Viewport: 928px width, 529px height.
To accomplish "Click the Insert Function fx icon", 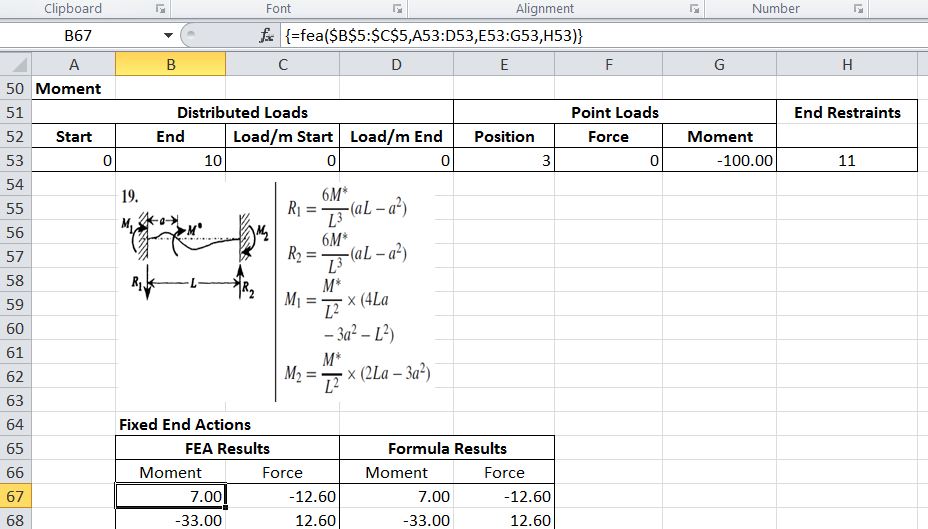I will (x=265, y=35).
